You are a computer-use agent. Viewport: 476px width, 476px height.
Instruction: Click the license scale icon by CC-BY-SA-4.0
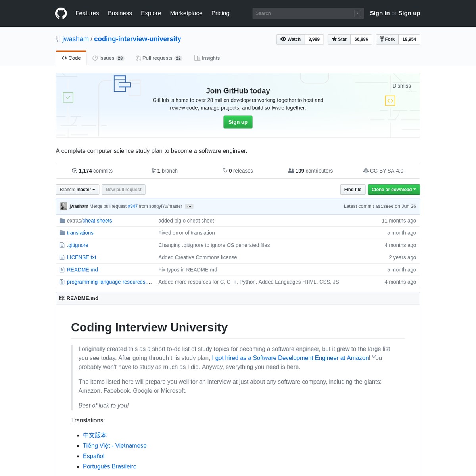pos(366,171)
